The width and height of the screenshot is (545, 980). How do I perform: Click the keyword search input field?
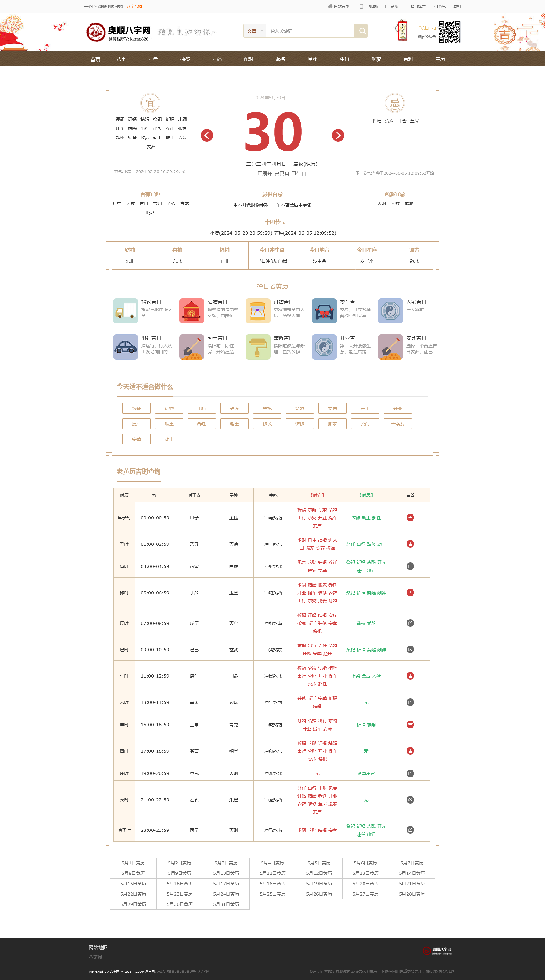(310, 31)
